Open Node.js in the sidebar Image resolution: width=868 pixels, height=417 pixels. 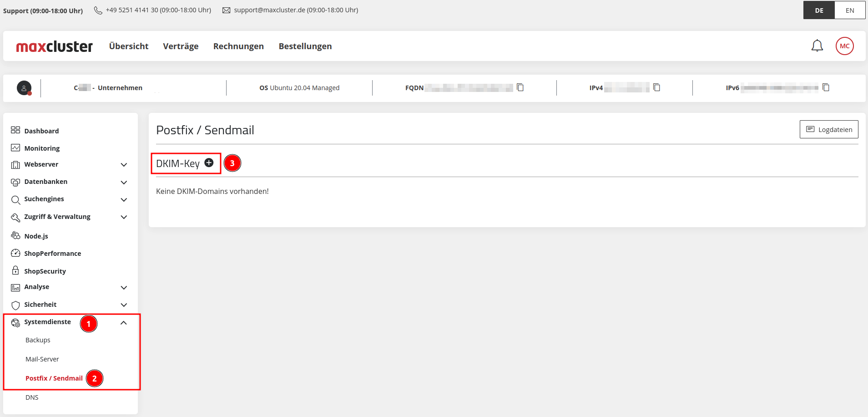pyautogui.click(x=36, y=236)
